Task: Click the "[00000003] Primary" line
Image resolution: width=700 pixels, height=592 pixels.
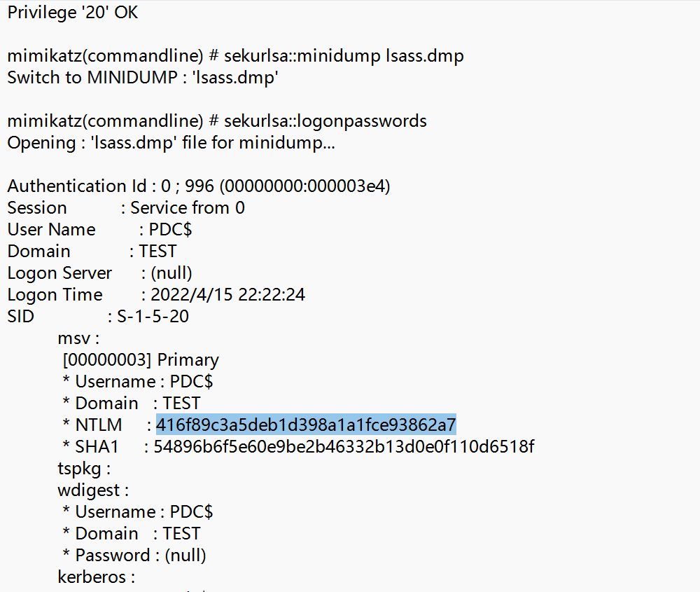Action: 141,360
